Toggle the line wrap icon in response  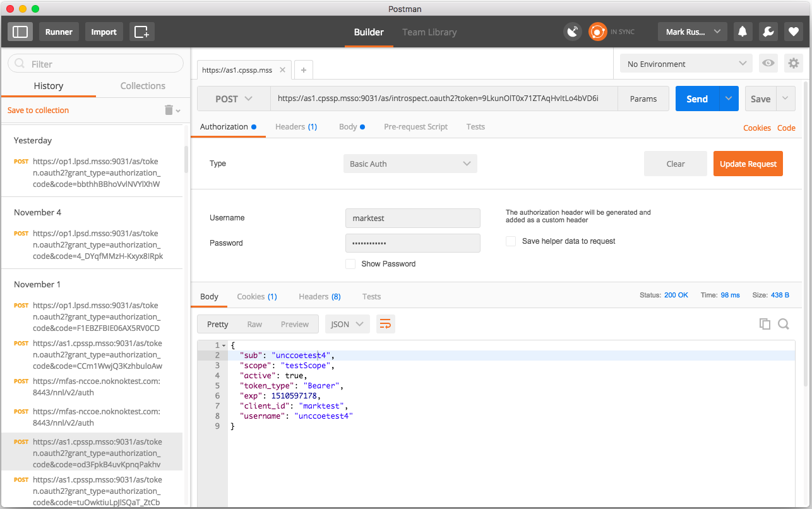(385, 324)
